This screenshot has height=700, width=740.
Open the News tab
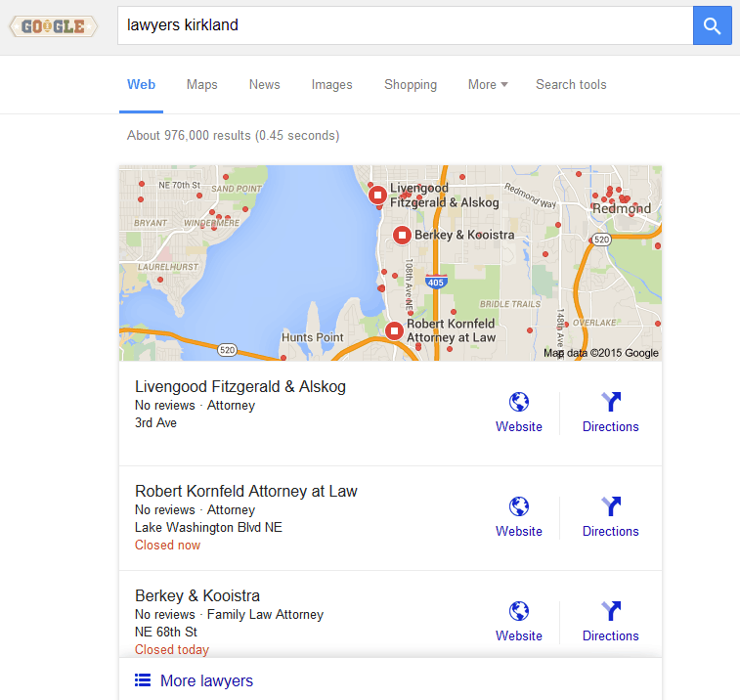(264, 84)
